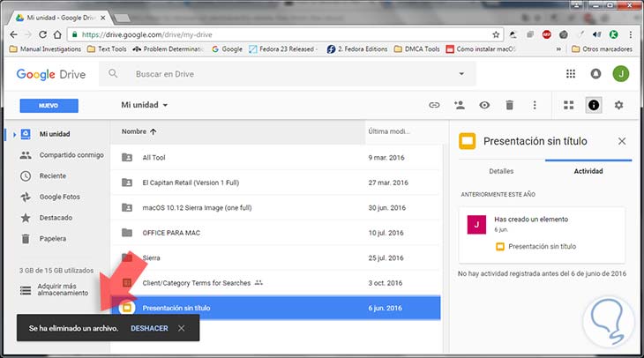Viewport: 644px width, 358px height.
Task: Show hidden bookmarks chevron
Action: (x=558, y=48)
